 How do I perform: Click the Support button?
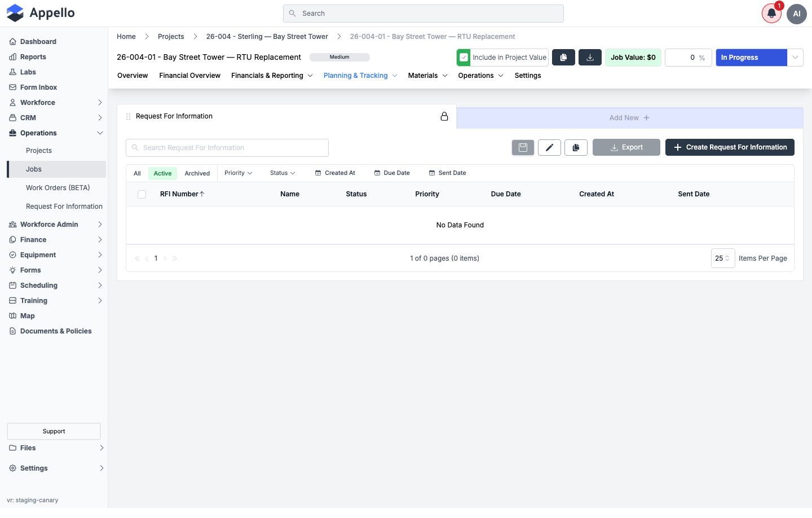click(x=54, y=432)
